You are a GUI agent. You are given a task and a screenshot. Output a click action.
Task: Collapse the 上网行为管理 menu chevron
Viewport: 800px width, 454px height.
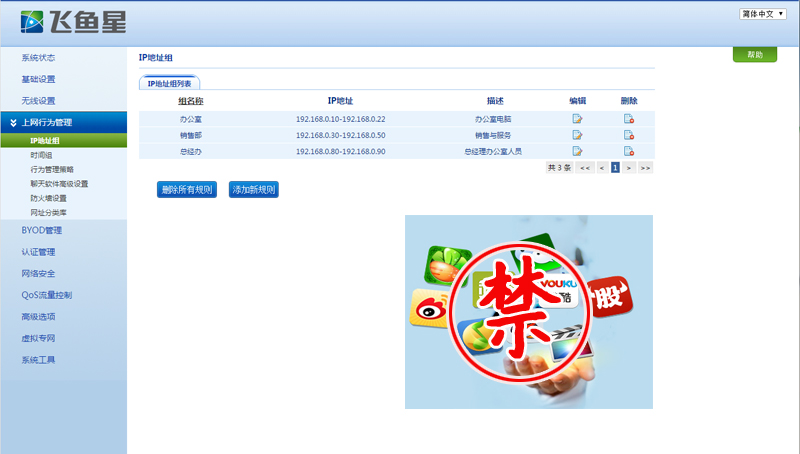pyautogui.click(x=13, y=122)
